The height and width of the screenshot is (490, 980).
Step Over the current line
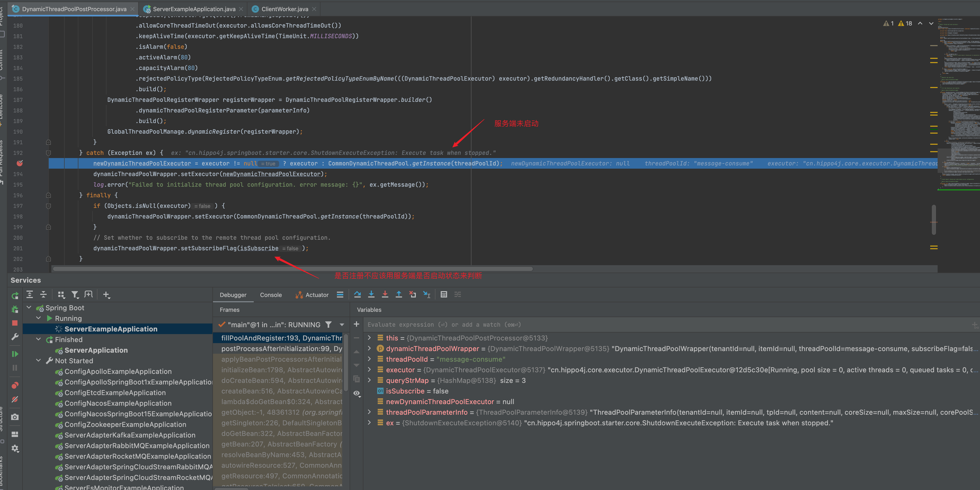[358, 294]
